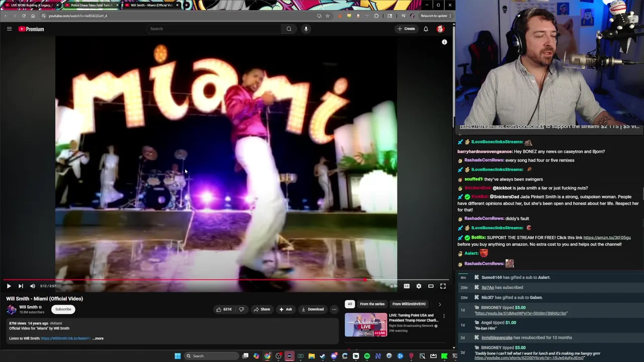Open the WillSmith.lnk.to listen link
This screenshot has width=644, height=362.
[x=65, y=338]
